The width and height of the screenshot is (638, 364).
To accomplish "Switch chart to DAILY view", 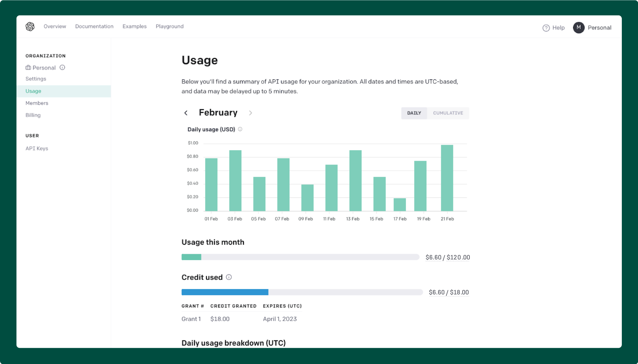I will [414, 113].
